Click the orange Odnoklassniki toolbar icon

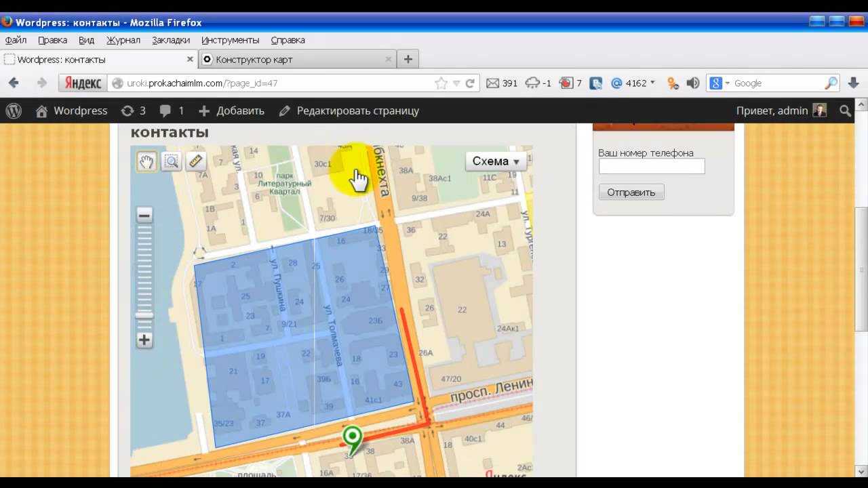coord(672,83)
